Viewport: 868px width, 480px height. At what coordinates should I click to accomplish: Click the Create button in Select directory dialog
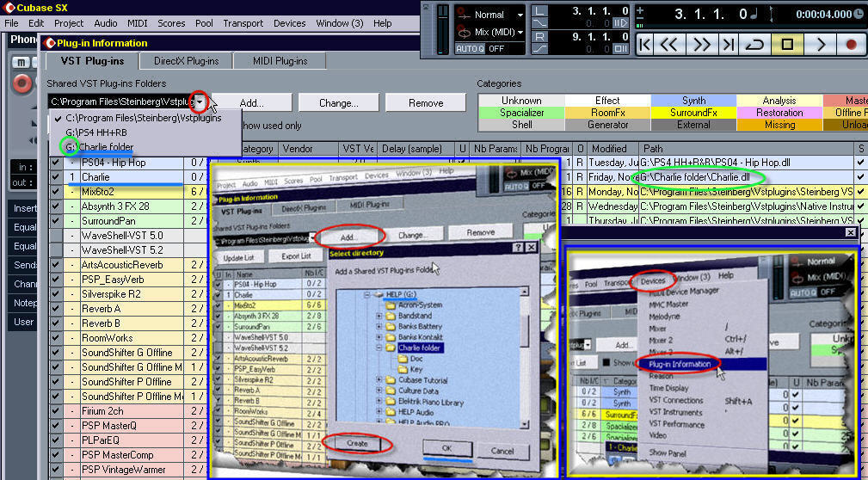[357, 444]
